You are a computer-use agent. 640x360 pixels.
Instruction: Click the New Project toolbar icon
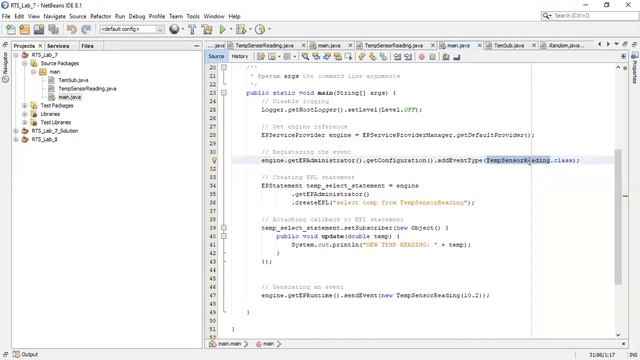click(x=24, y=29)
